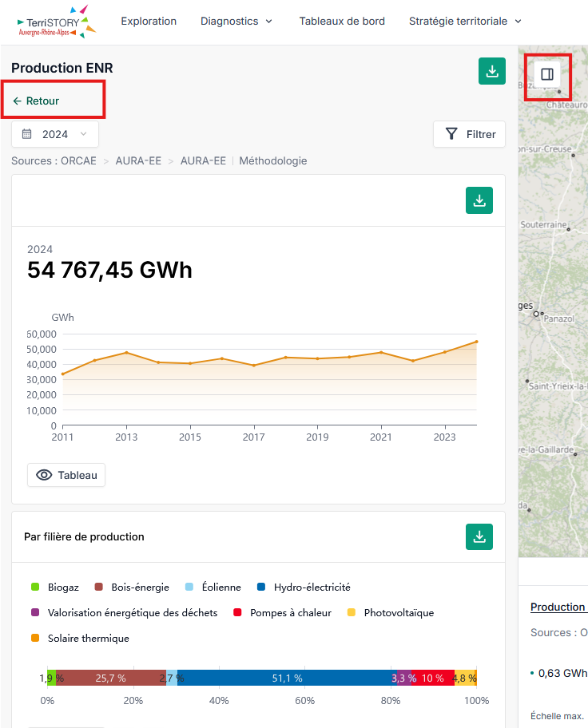The width and height of the screenshot is (588, 728).
Task: Toggle the Pompes à chaleur legend entry
Action: tap(282, 612)
